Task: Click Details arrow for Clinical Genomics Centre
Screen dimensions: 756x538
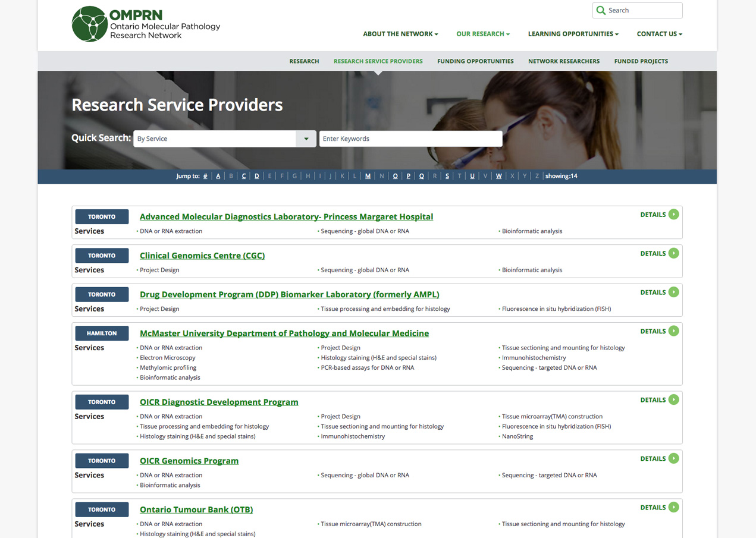Action: pos(673,253)
